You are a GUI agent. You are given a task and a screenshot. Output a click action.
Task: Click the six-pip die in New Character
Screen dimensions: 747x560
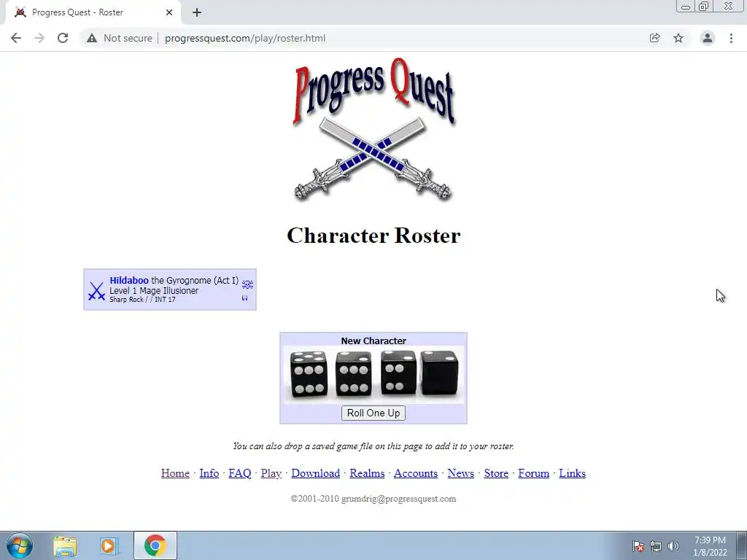coord(309,374)
